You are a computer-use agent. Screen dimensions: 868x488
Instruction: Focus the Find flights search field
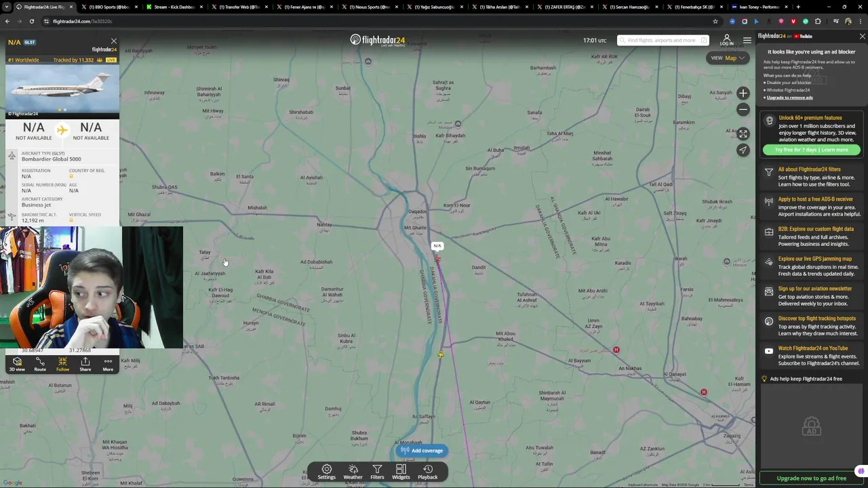coord(662,40)
